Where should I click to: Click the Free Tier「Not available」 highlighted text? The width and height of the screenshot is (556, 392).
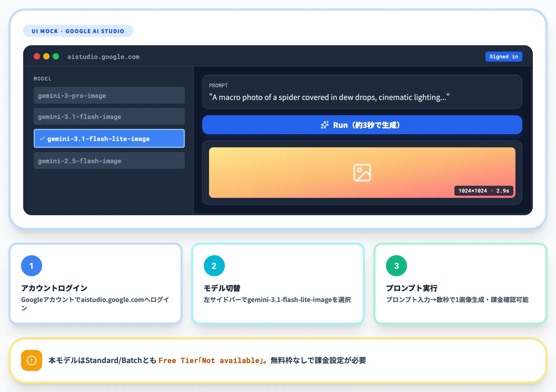211,360
